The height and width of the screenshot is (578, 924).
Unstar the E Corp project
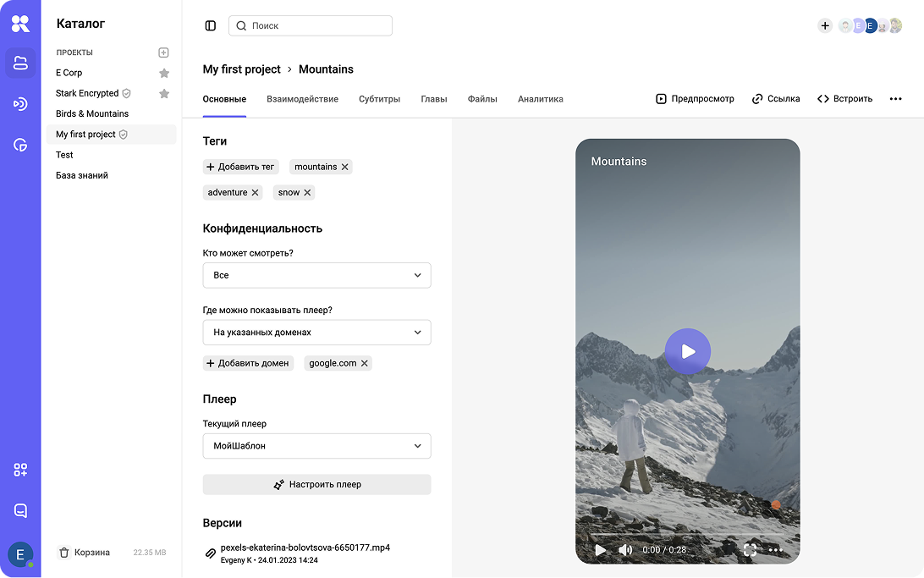point(164,73)
